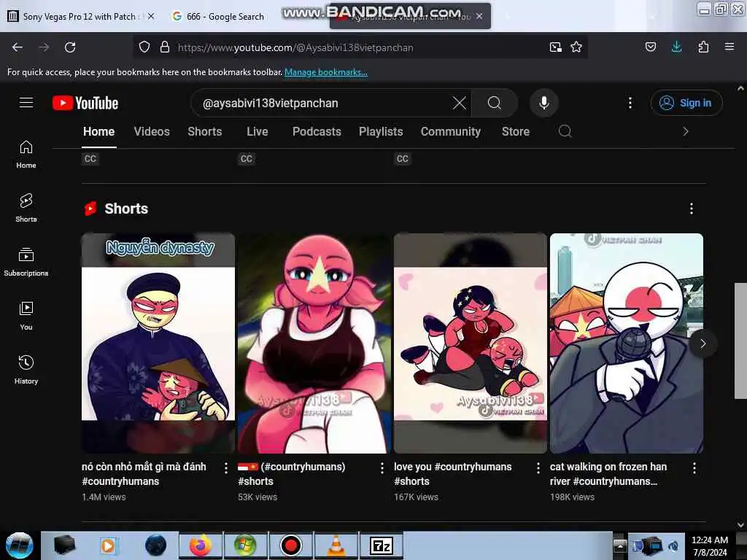Open Subscriptions in the left sidebar
This screenshot has width=747, height=560.
[x=26, y=262]
